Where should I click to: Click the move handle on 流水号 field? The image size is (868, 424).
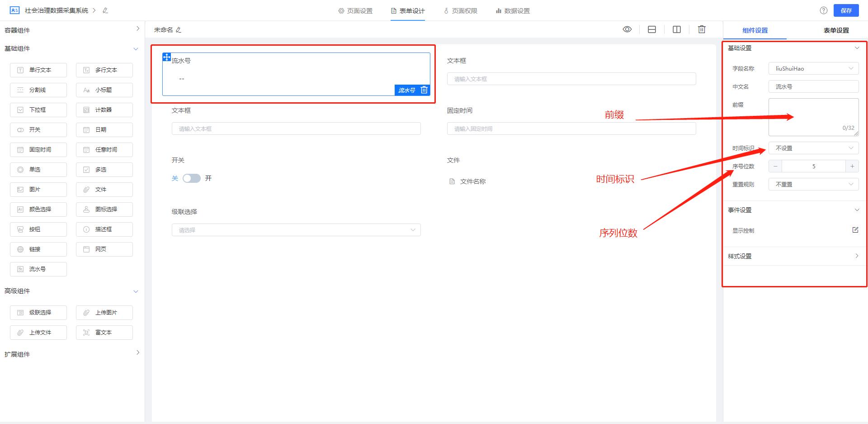[x=166, y=57]
